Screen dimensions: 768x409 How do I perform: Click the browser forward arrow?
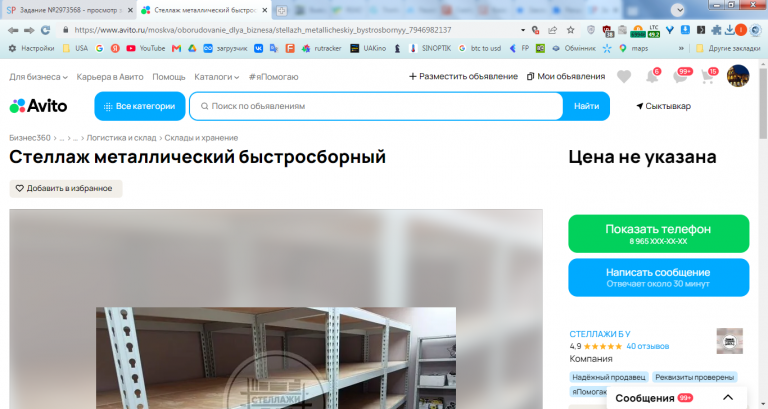point(29,30)
